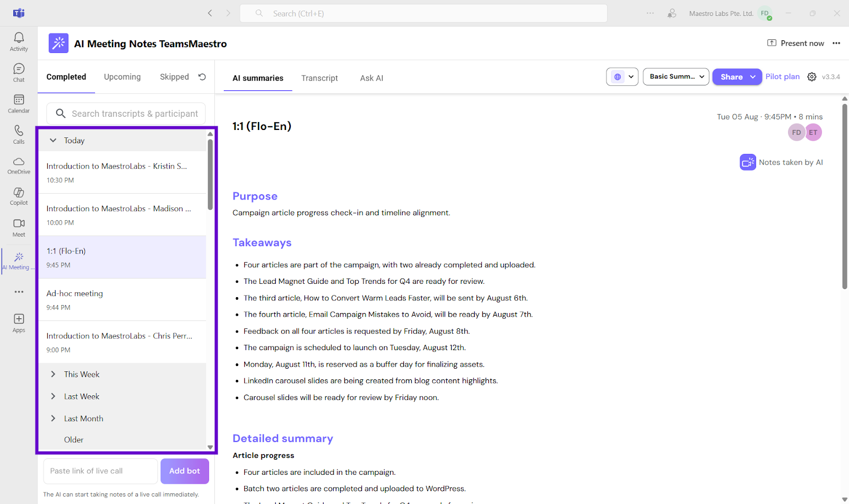The height and width of the screenshot is (504, 849).
Task: Click the Notes taken by AI icon
Action: click(748, 162)
